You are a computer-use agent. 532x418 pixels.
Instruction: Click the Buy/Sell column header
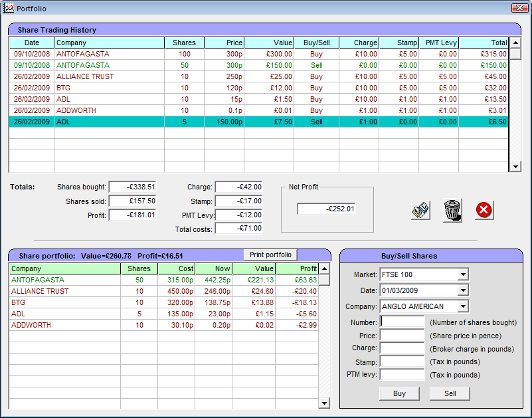pyautogui.click(x=316, y=43)
